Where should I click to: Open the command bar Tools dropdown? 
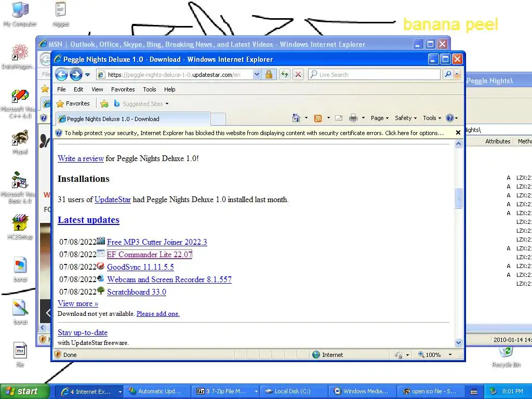(x=432, y=118)
